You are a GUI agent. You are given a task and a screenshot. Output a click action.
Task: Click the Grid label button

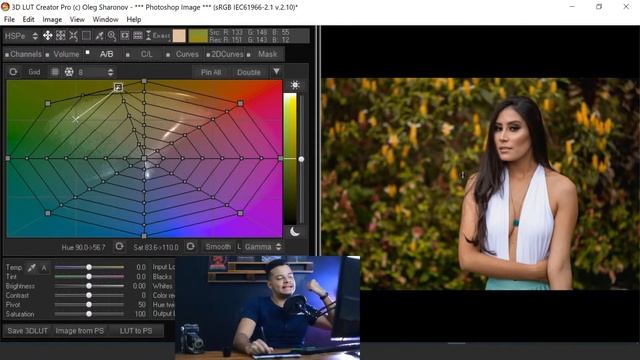point(34,72)
